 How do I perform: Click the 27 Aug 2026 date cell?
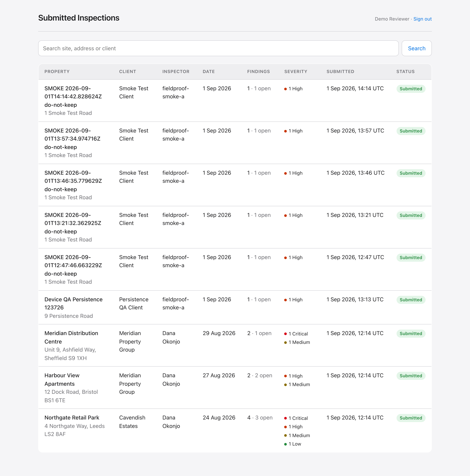click(219, 375)
